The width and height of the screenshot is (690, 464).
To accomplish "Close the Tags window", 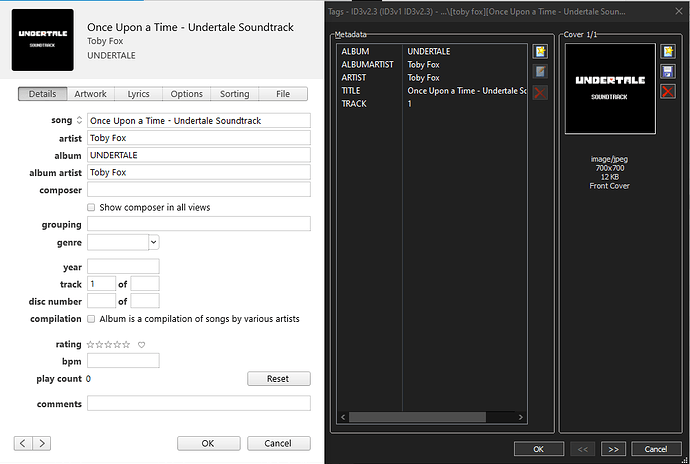I will pos(679,11).
